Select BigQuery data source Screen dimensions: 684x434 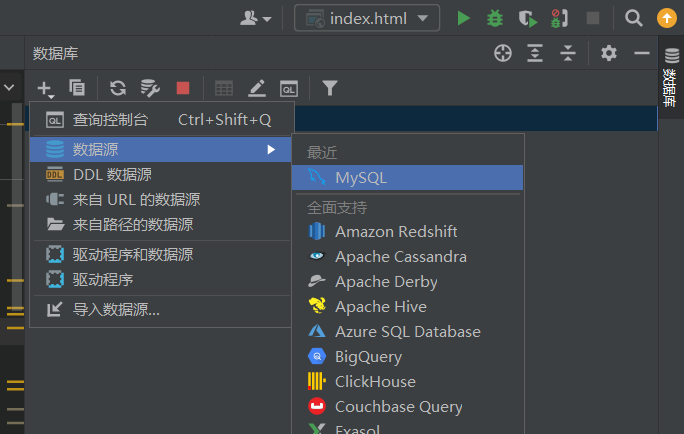coord(407,357)
